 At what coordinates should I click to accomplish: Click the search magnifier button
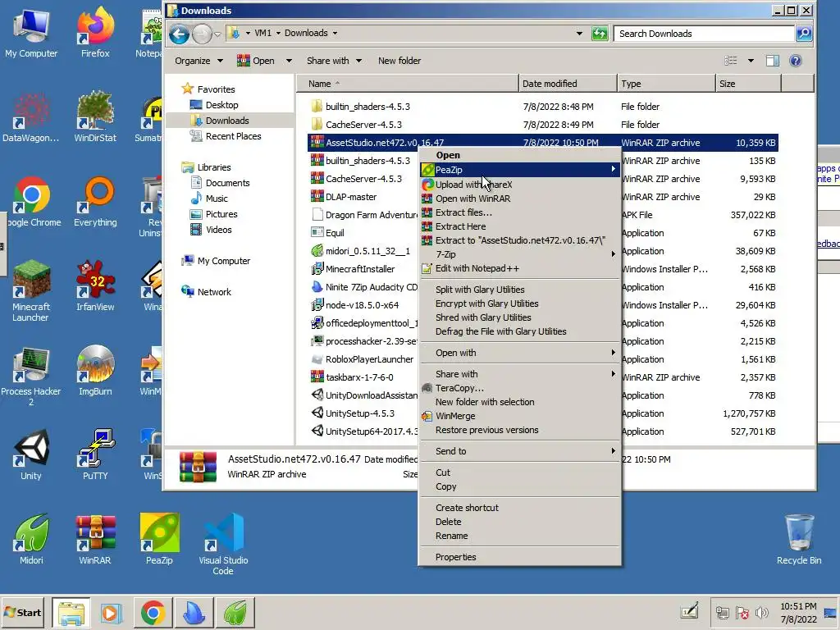tap(804, 34)
